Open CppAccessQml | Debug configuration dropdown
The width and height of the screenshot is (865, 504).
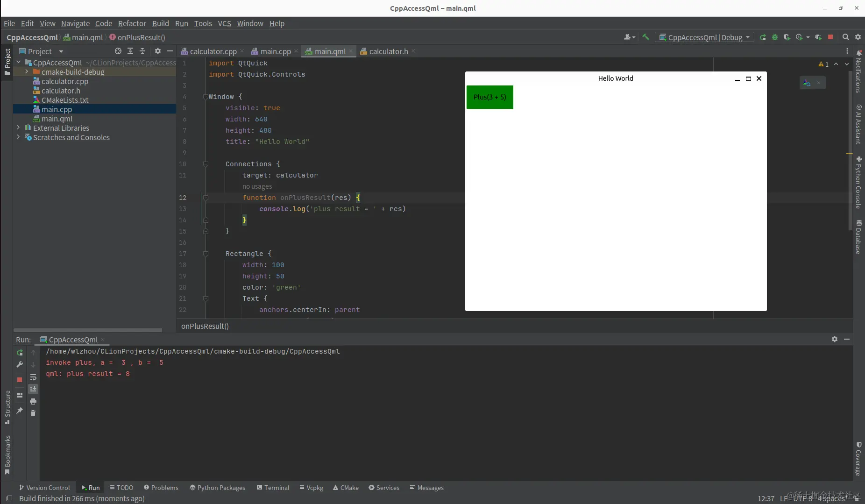click(704, 37)
